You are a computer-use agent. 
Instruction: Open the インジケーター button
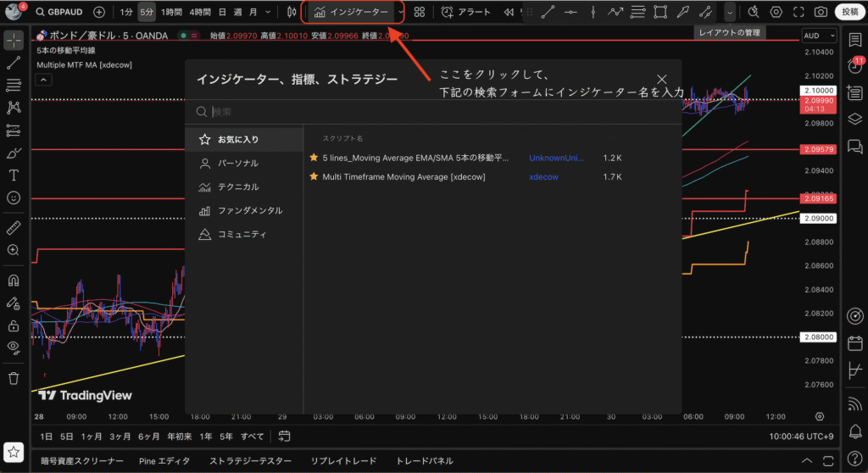coord(351,12)
